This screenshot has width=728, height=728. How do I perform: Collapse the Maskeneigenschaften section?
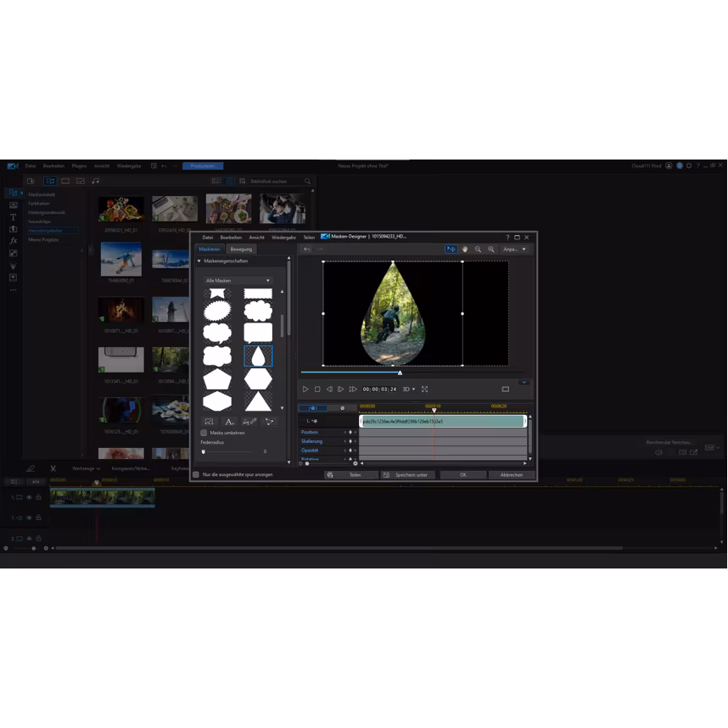pos(199,261)
